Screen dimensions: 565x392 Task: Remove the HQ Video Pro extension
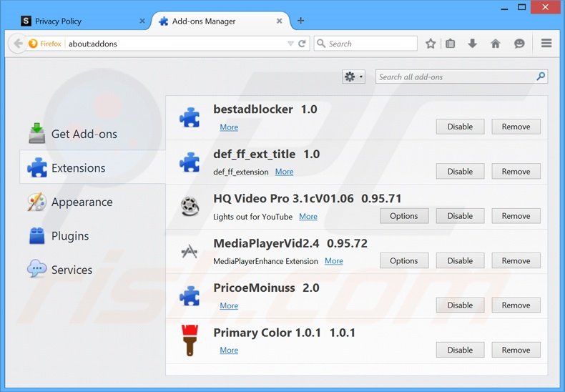pos(516,216)
